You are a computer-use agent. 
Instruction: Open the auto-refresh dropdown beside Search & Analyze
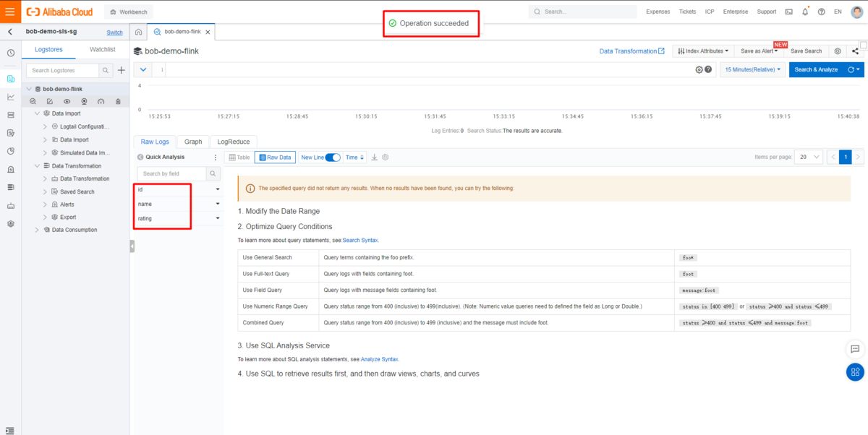(854, 69)
